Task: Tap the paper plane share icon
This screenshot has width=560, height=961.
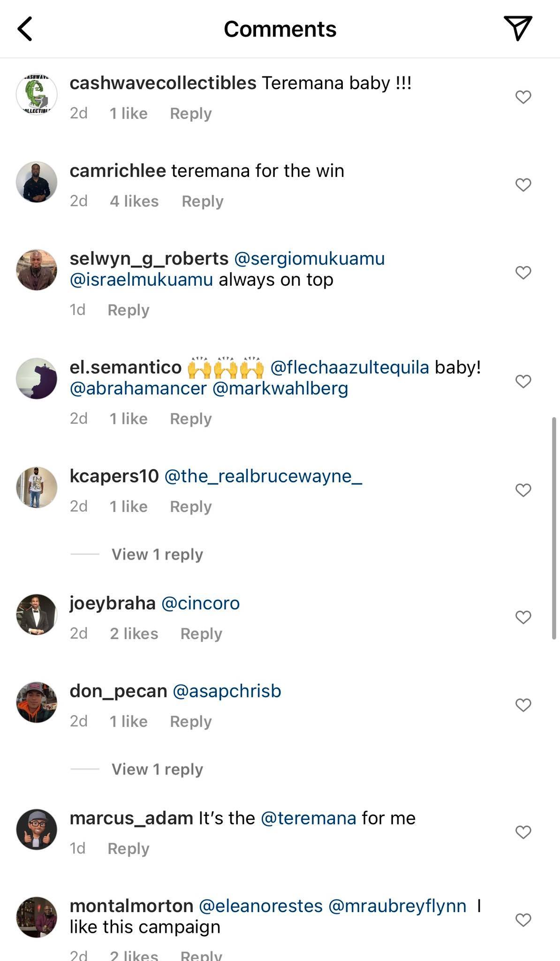Action: pos(517,28)
